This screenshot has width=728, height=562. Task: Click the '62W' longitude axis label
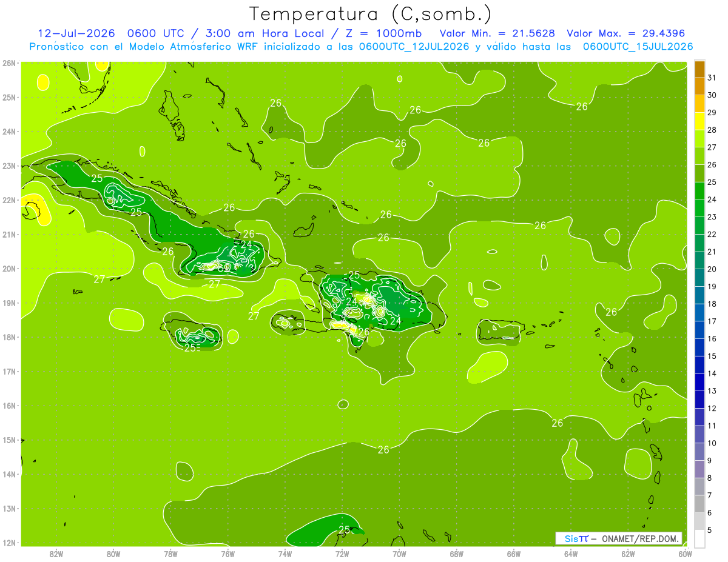[629, 554]
